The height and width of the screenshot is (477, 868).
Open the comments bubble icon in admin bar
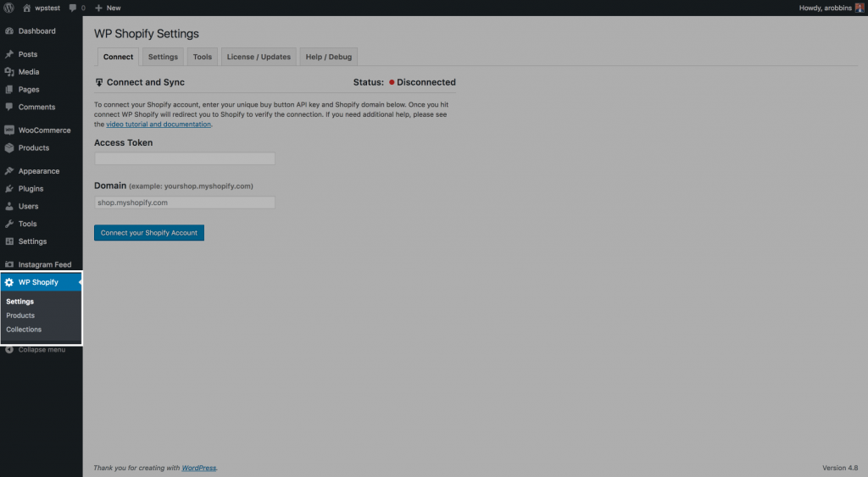(73, 8)
